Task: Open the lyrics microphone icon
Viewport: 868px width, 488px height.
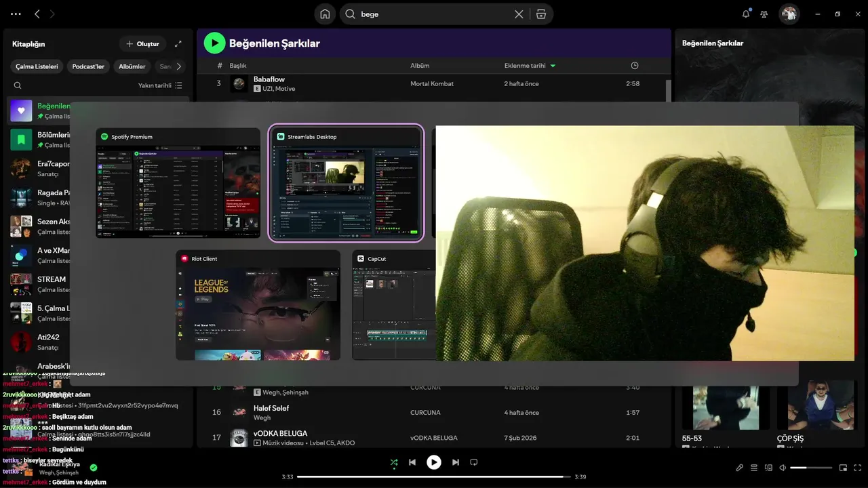Action: 740,468
